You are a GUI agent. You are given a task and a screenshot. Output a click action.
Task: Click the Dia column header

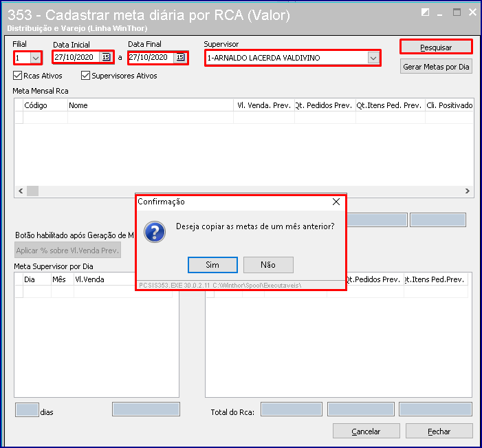[37, 279]
